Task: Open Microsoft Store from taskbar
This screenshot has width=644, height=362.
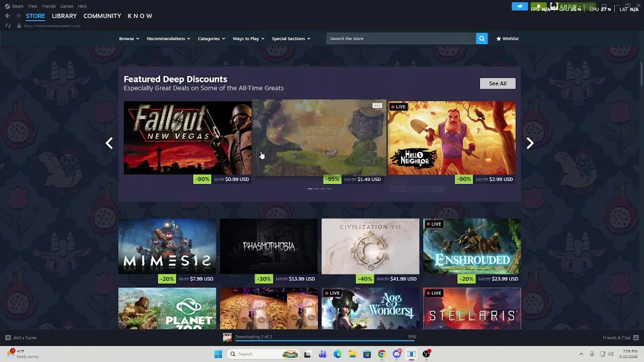Action: coord(367,354)
